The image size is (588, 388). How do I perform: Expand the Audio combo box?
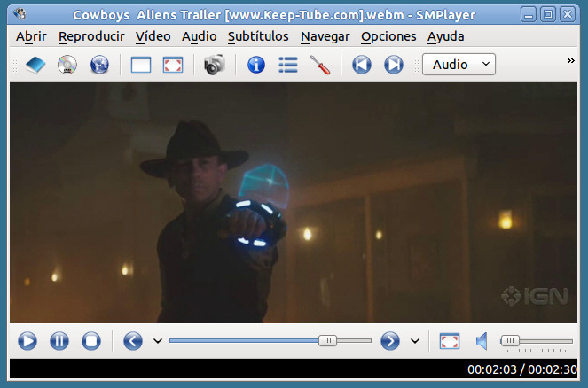tap(459, 65)
